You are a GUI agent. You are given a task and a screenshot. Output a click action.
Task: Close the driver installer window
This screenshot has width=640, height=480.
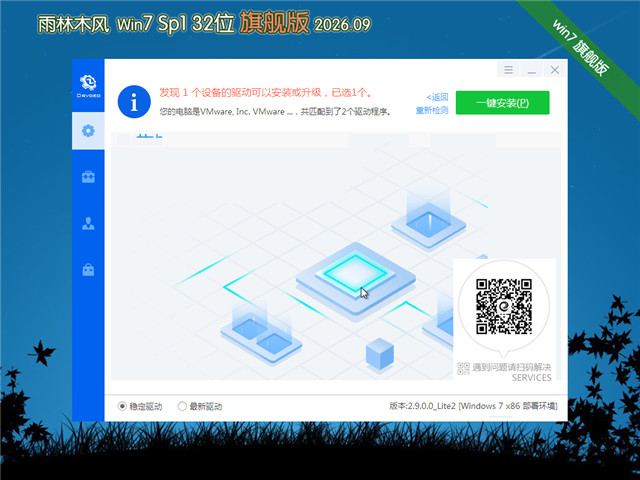point(554,70)
